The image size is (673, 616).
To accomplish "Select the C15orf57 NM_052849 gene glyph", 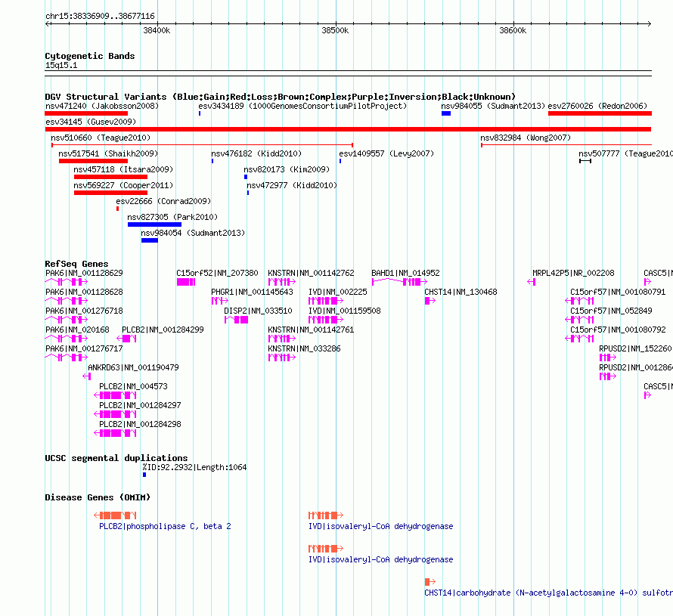I will 579,320.
